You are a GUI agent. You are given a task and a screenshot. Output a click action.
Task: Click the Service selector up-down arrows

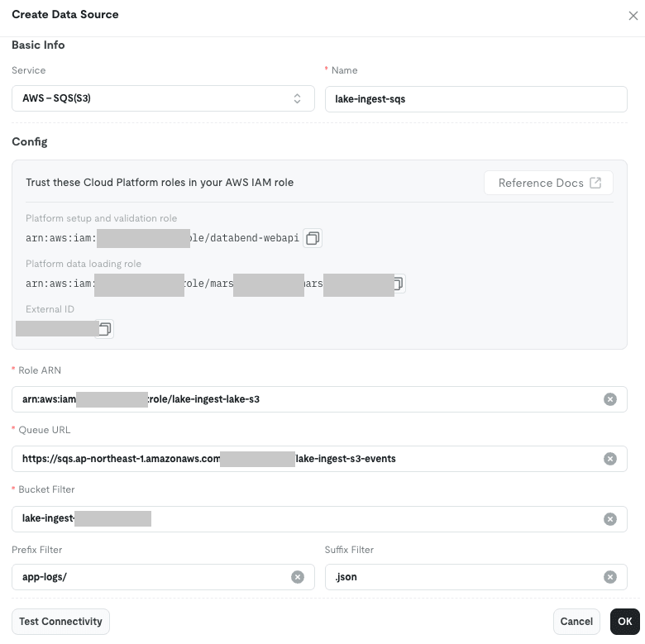(x=297, y=98)
